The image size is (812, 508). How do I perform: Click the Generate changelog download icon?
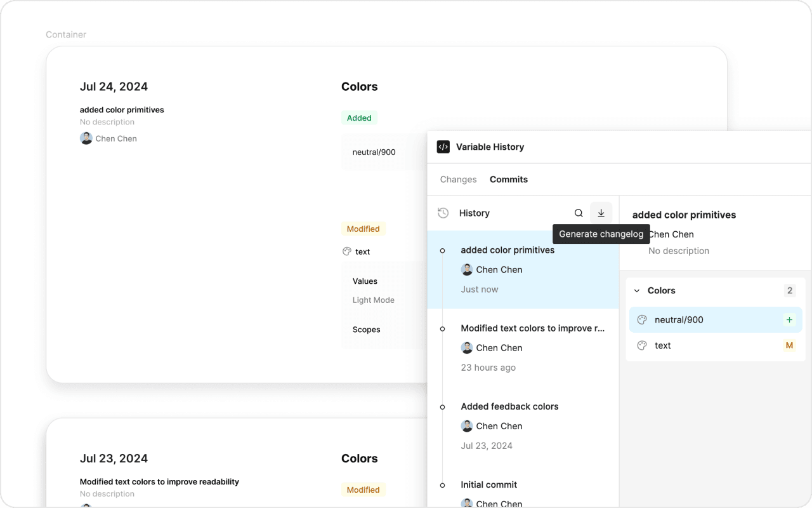click(x=601, y=213)
